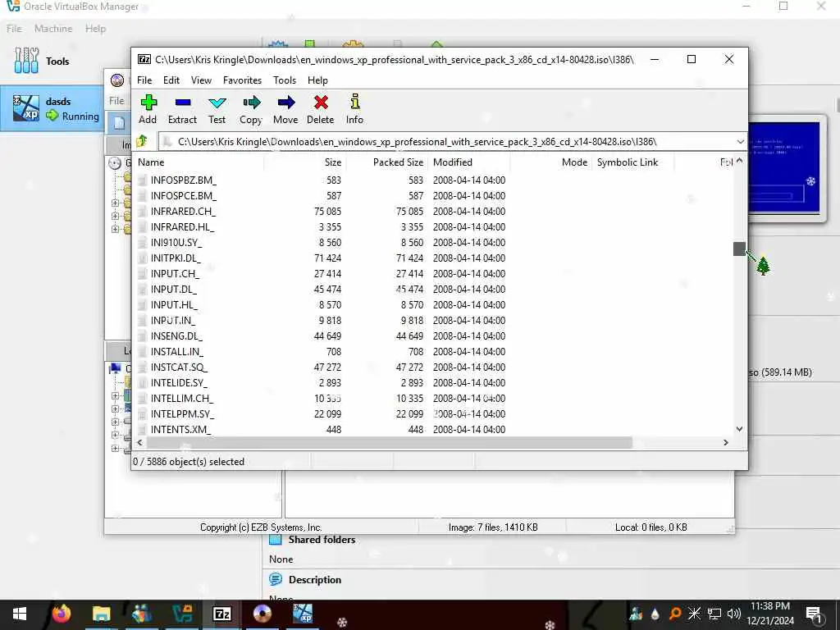The height and width of the screenshot is (630, 840).
Task: Click the file list scroll down arrow
Action: pos(739,428)
